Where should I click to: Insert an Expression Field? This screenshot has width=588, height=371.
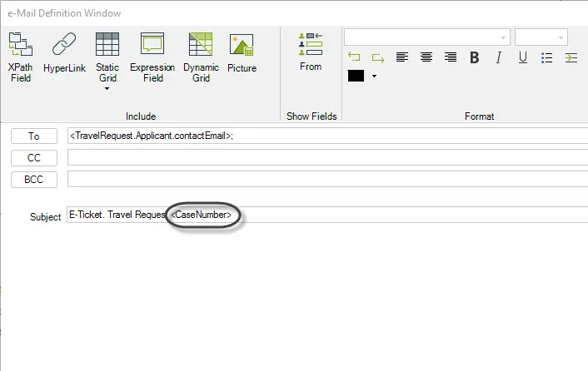pyautogui.click(x=152, y=57)
